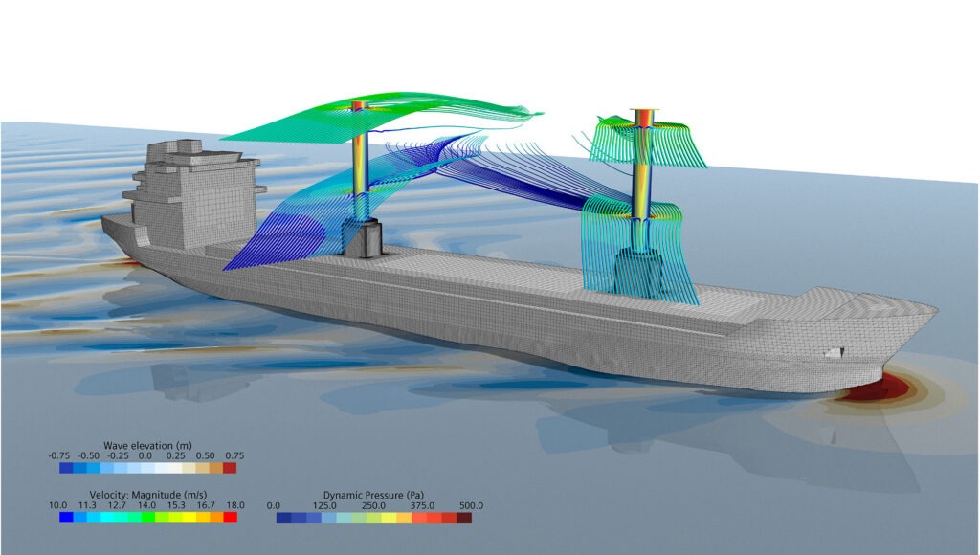Click the 15.3 velocity legend value

pos(176,505)
